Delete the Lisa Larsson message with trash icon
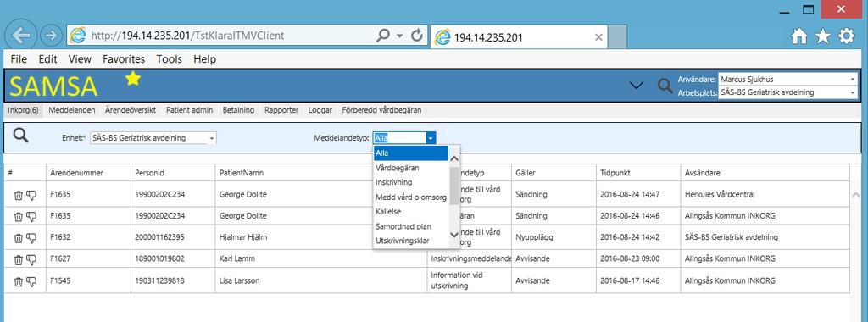This screenshot has height=322, width=868. coord(19,281)
